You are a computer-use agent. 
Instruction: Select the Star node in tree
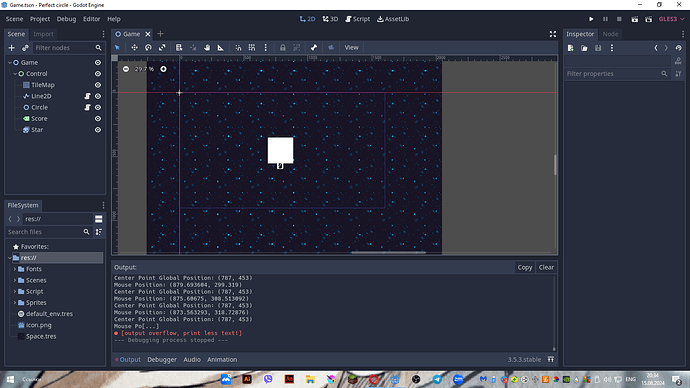point(37,130)
